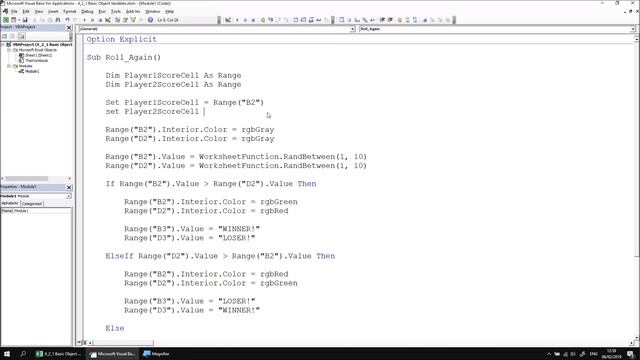Open the Tools menu
The width and height of the screenshot is (640, 360).
tap(116, 11)
